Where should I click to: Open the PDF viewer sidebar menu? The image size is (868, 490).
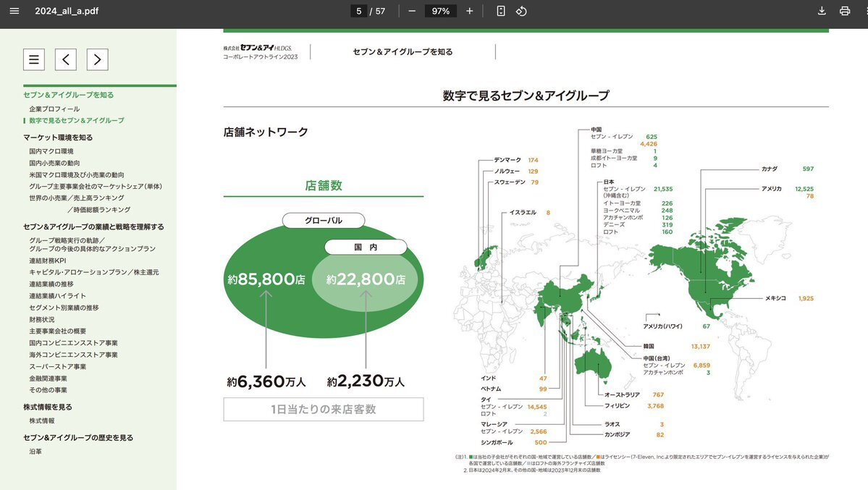tap(14, 11)
